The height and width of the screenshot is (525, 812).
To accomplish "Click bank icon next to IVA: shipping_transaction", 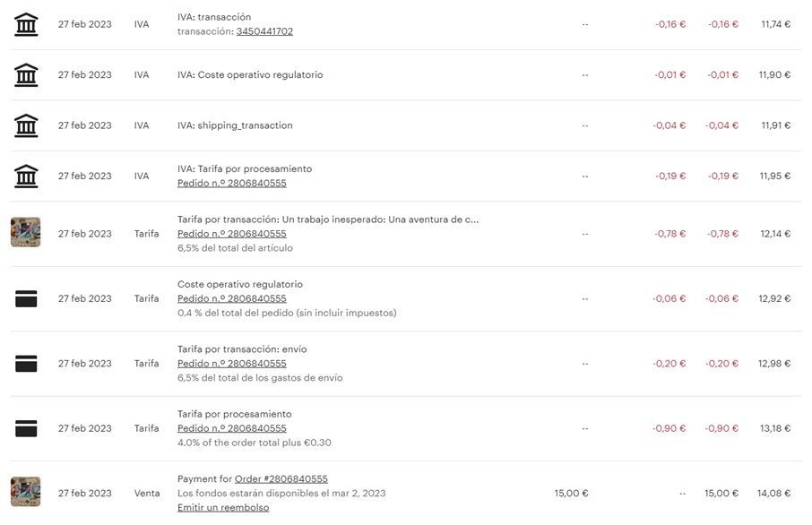I will (26, 125).
